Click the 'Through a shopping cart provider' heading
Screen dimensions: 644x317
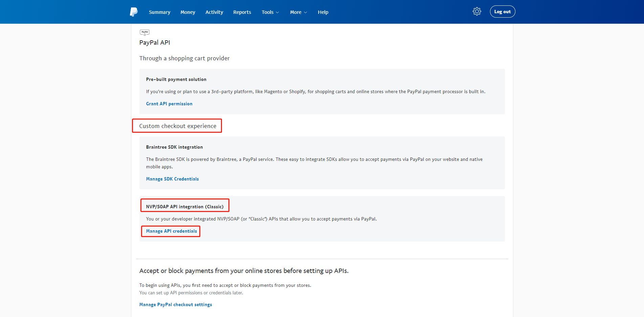(x=184, y=58)
